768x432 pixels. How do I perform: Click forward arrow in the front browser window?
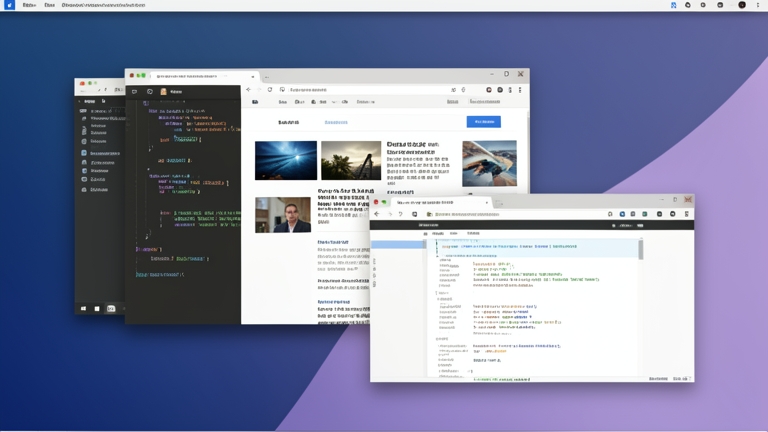390,214
